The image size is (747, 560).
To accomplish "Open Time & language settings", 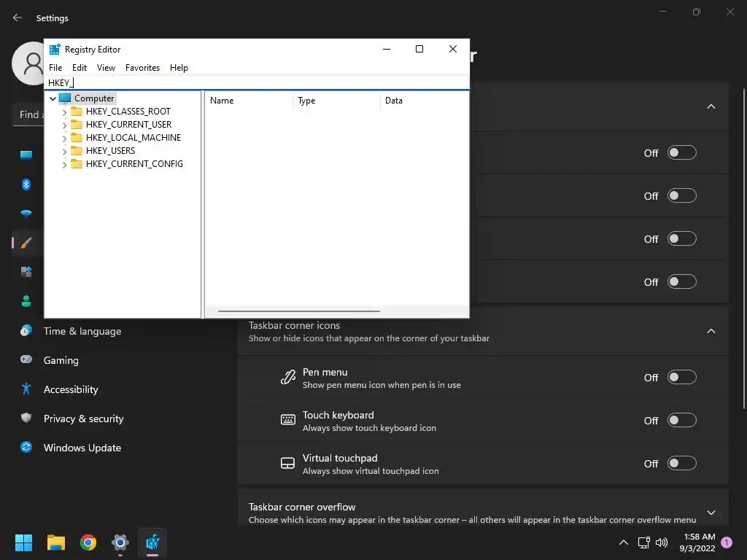I will click(x=82, y=331).
